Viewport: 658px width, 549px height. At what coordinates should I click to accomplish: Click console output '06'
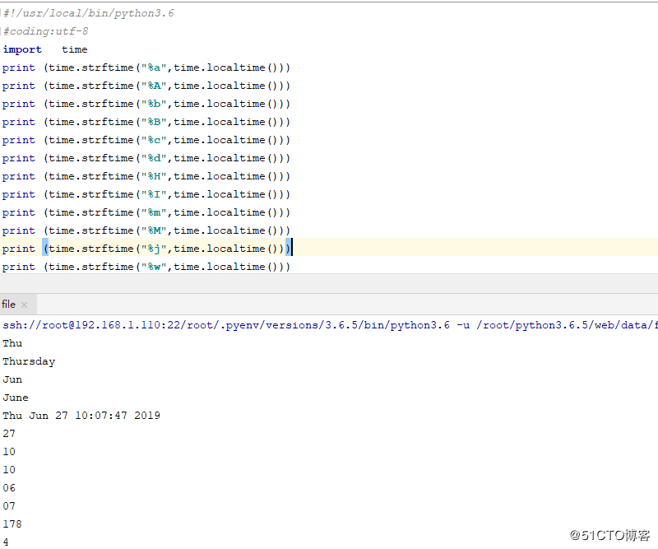point(9,488)
